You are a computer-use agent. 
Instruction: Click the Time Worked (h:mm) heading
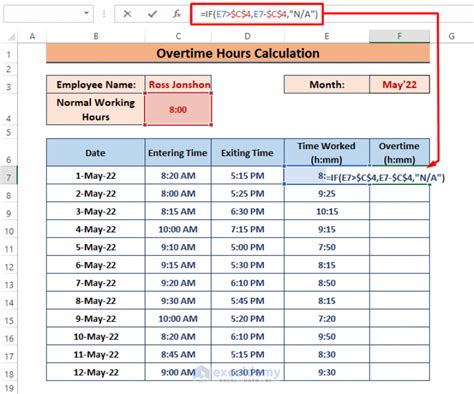coord(327,153)
